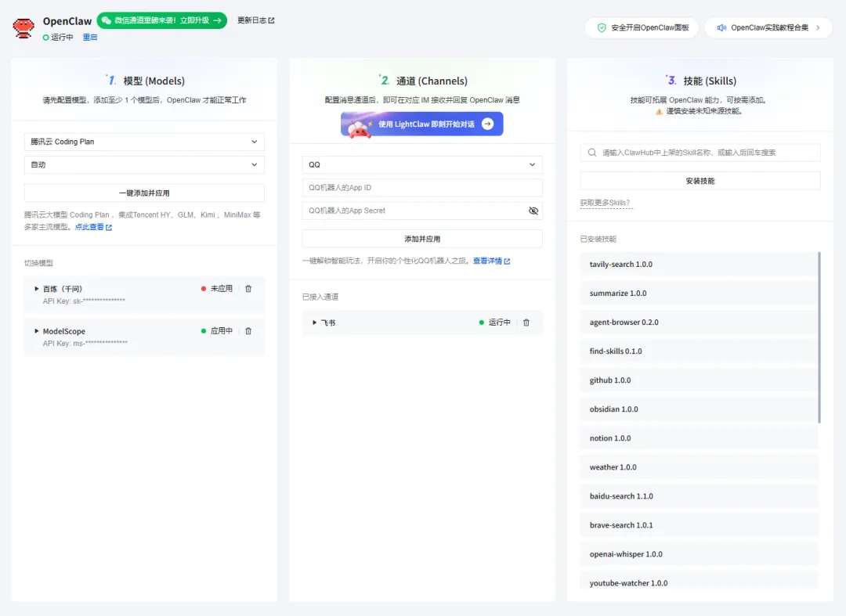Expand the 百炼（千问） model row
This screenshot has height=616, width=846.
click(x=36, y=289)
